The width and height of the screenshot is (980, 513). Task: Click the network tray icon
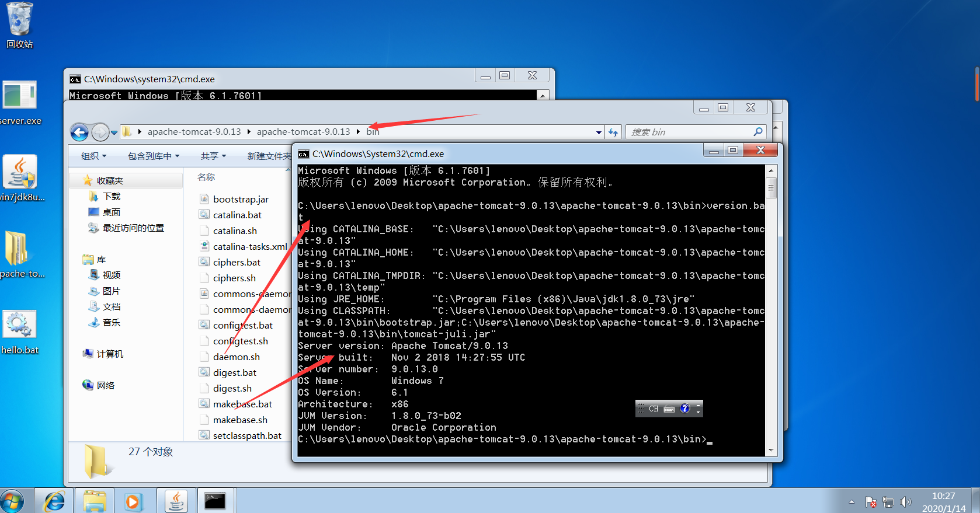[x=888, y=501]
